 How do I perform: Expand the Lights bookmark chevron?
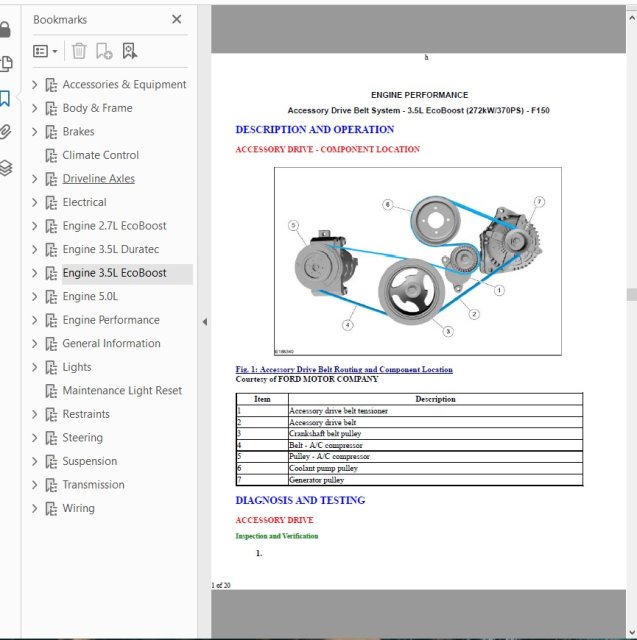pos(34,367)
